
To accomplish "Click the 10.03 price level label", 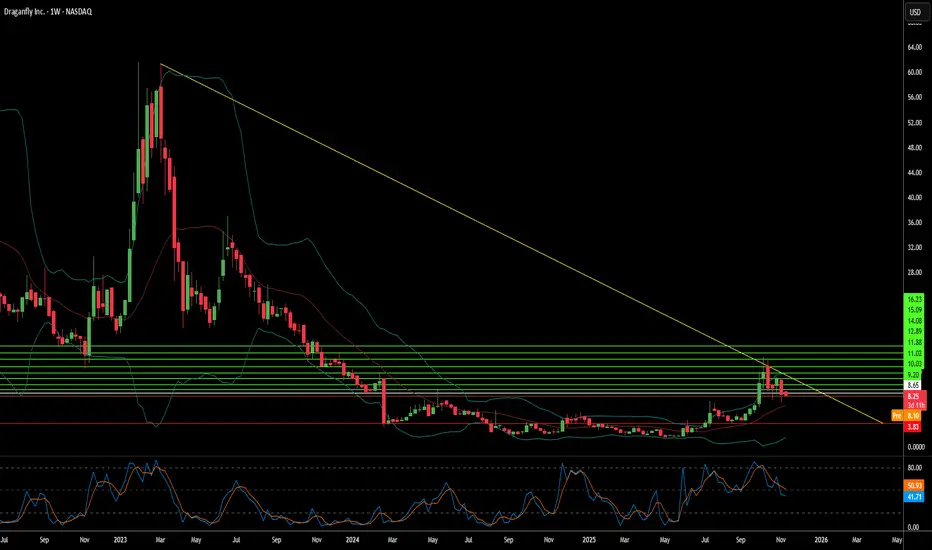I will coord(914,364).
